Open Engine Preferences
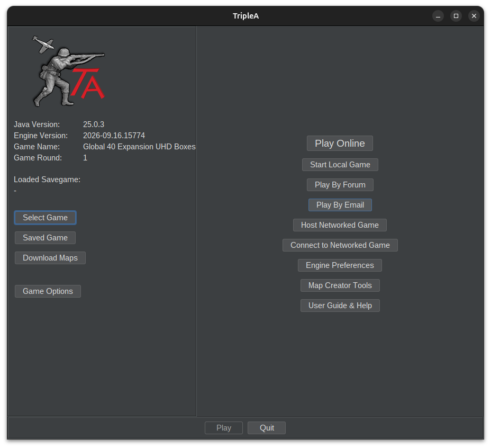Screen dimensions: 491x448 [x=340, y=265]
